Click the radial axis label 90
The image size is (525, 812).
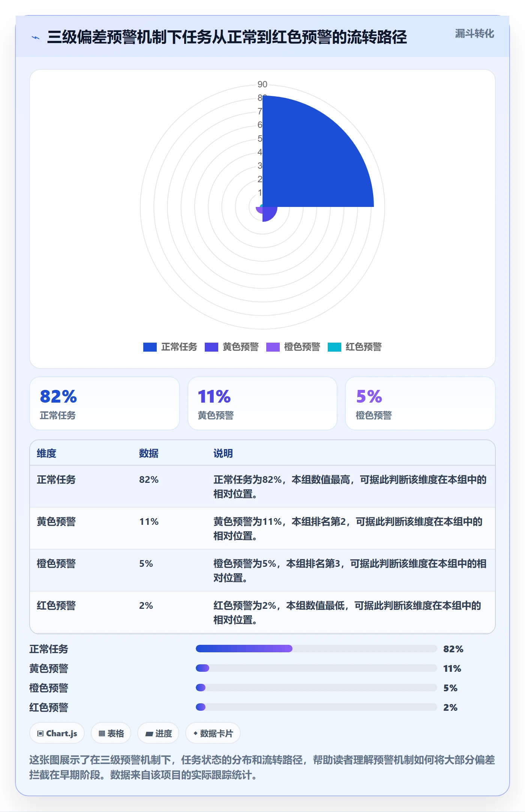point(262,84)
